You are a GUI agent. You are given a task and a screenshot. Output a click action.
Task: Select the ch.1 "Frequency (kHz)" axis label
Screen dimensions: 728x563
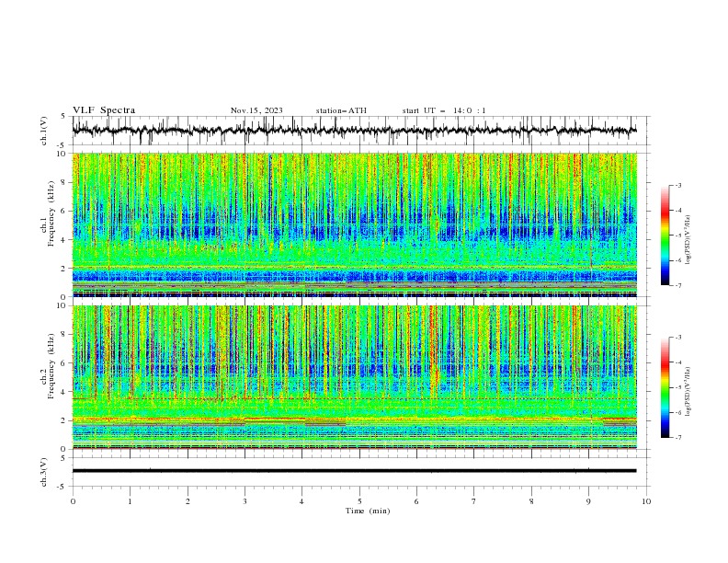point(51,213)
